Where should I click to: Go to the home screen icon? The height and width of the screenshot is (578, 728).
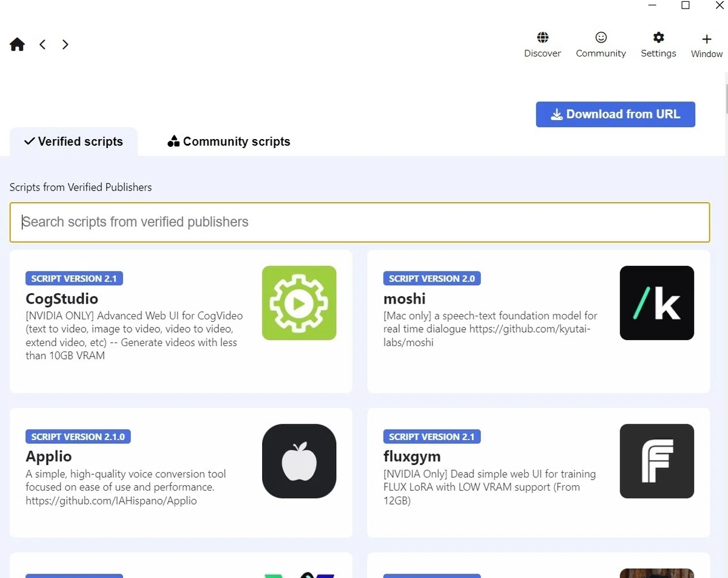17,44
